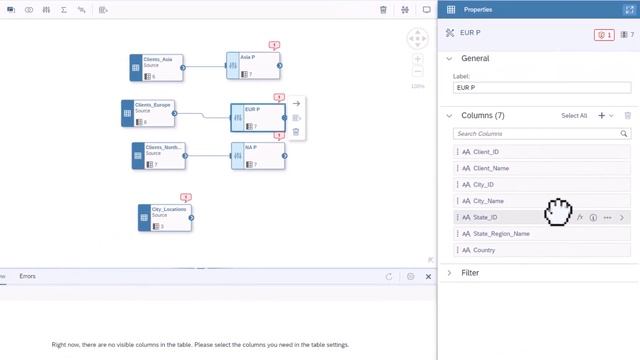Click the Label input field

542,87
